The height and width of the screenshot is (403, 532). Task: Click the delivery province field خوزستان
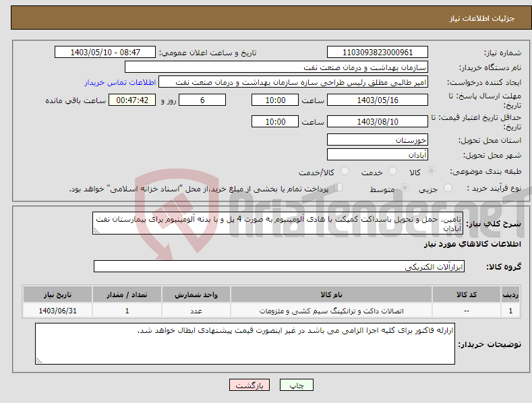click(x=378, y=139)
